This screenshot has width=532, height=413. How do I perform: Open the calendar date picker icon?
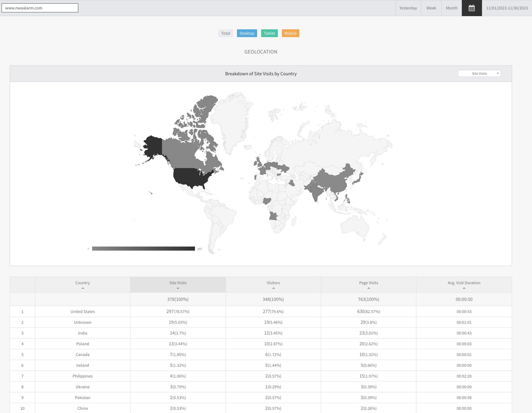click(472, 8)
